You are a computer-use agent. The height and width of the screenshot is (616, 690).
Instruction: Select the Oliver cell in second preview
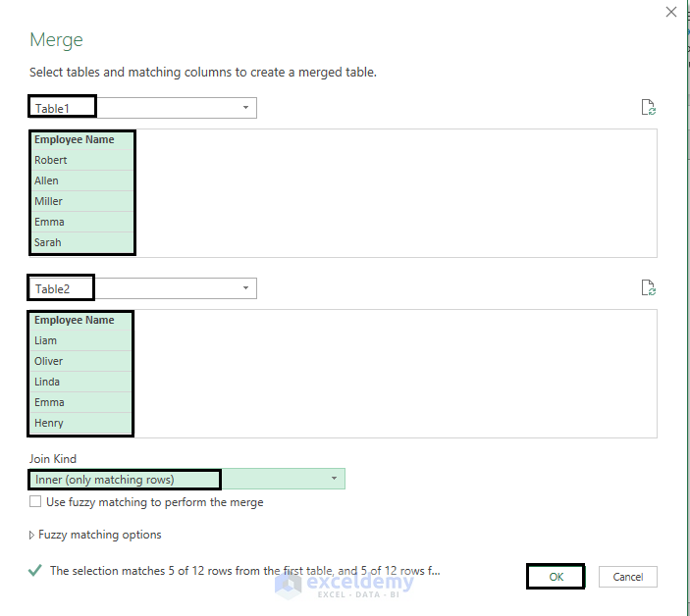(x=49, y=361)
